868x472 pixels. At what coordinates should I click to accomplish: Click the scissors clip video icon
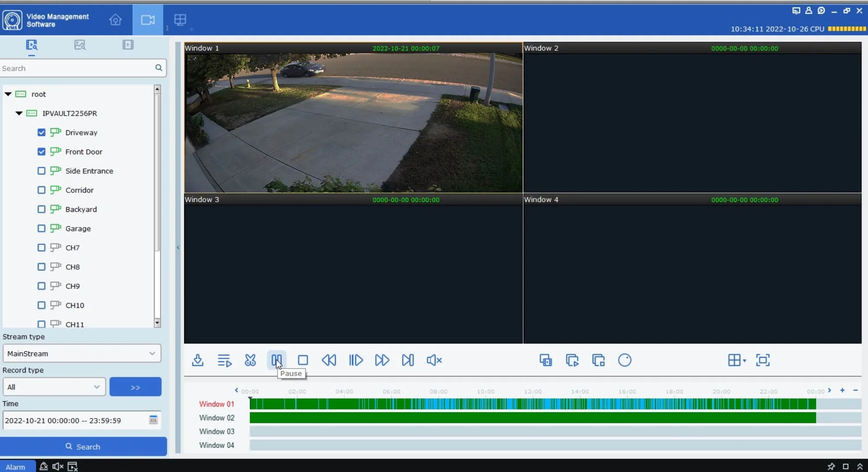point(250,360)
